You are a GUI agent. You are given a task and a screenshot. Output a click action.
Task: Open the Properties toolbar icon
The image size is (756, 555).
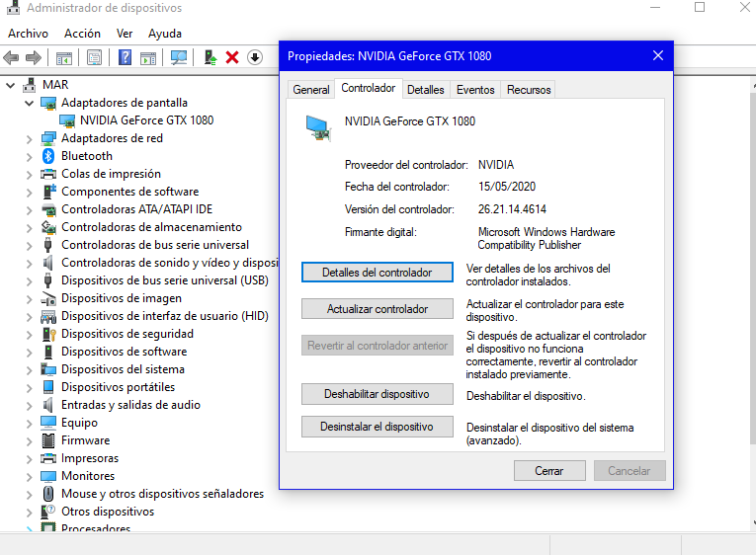pos(94,58)
